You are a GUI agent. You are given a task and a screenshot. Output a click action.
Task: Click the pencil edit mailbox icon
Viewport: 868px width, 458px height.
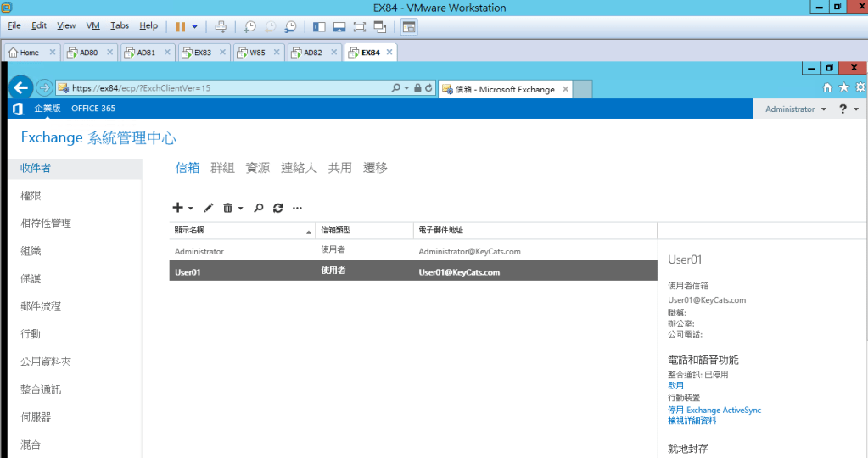coord(208,208)
